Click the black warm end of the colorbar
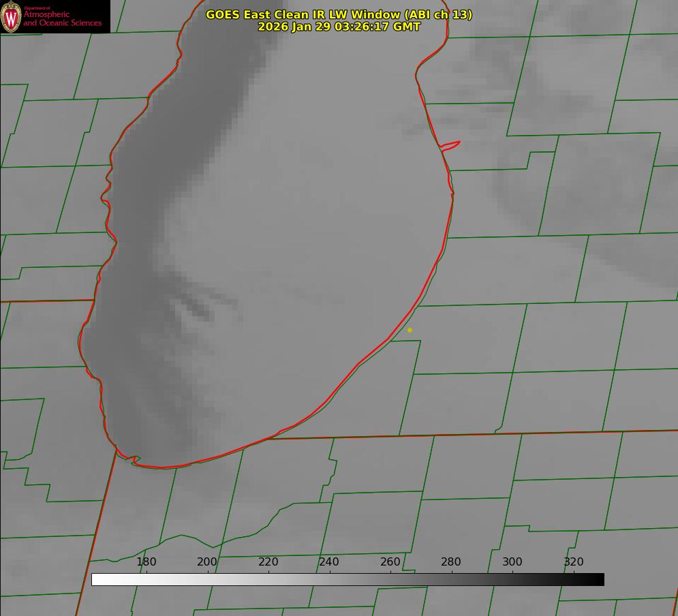Image resolution: width=678 pixels, height=616 pixels. click(597, 579)
